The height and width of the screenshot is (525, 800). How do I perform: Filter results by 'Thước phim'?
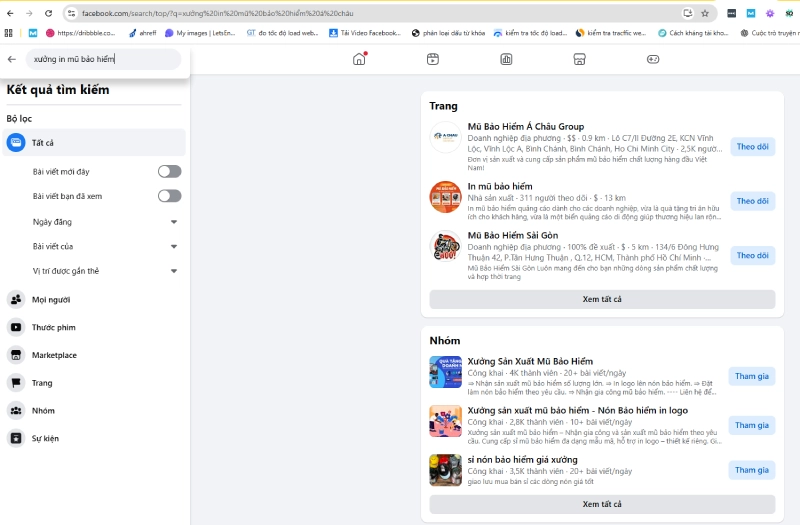pyautogui.click(x=94, y=327)
